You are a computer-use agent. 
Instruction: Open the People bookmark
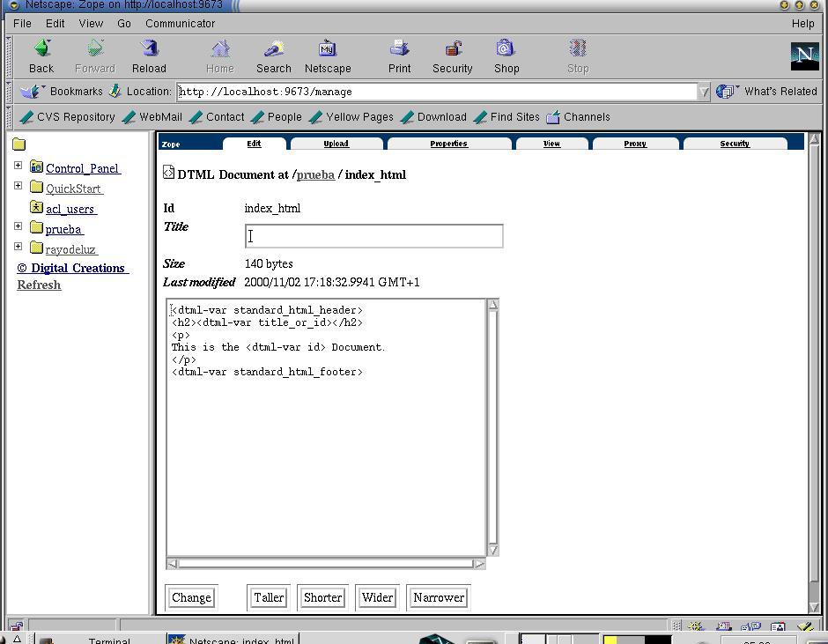tap(277, 117)
